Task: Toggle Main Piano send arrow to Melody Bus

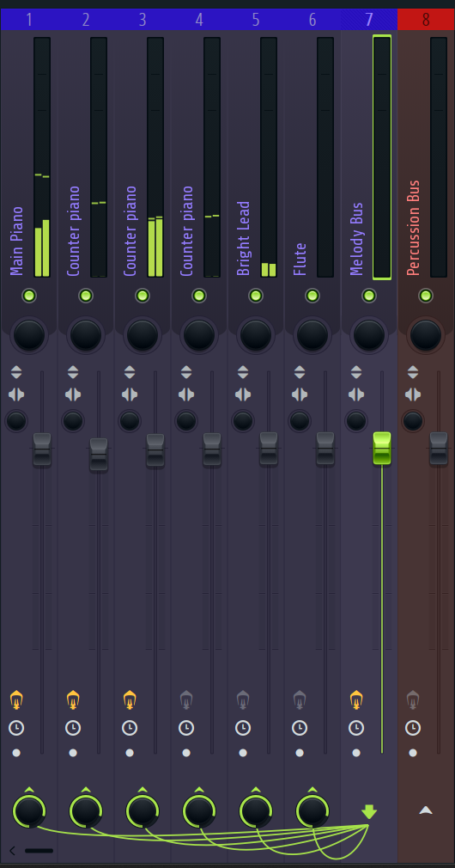Action: 29,790
